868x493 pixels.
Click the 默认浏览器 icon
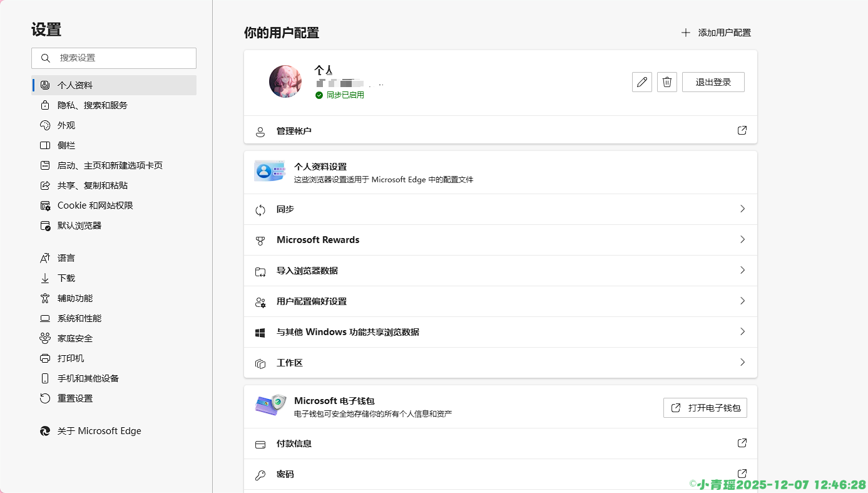pyautogui.click(x=45, y=226)
